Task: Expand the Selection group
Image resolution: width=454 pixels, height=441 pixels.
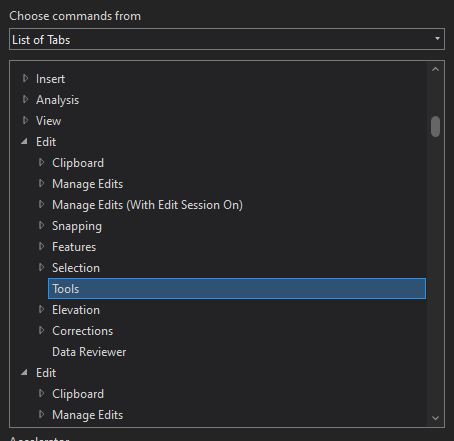Action: coord(41,268)
